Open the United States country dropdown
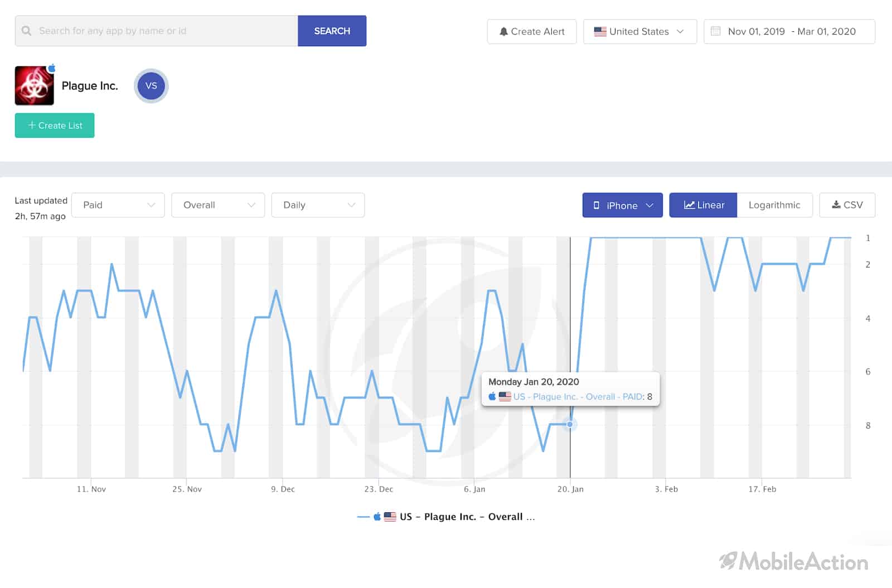Image resolution: width=892 pixels, height=588 pixels. coord(640,32)
